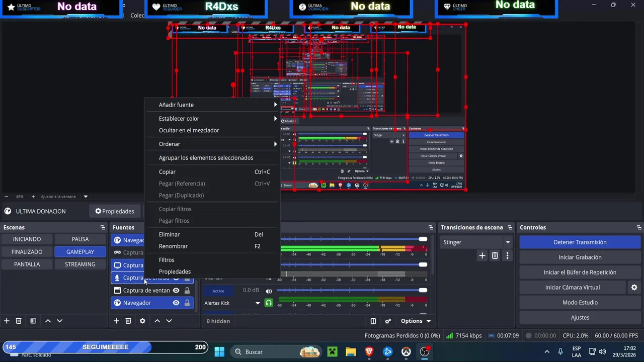Pop out the Controles dock panel
The width and height of the screenshot is (644, 362).
(639, 227)
